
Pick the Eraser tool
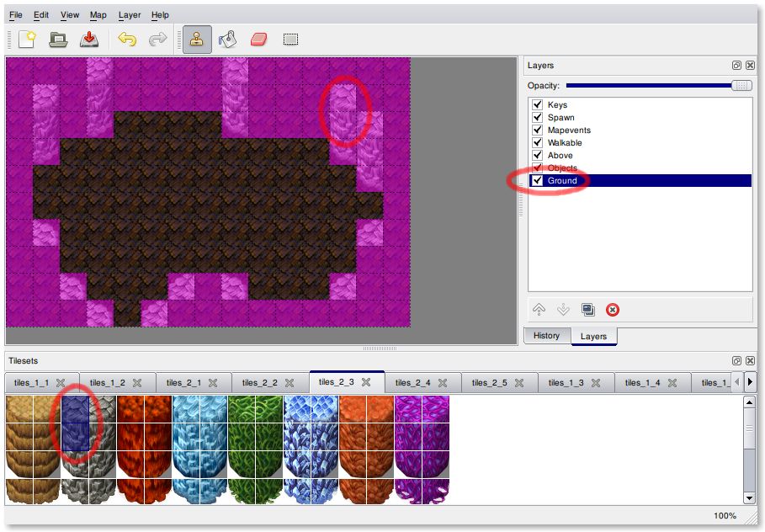(258, 40)
